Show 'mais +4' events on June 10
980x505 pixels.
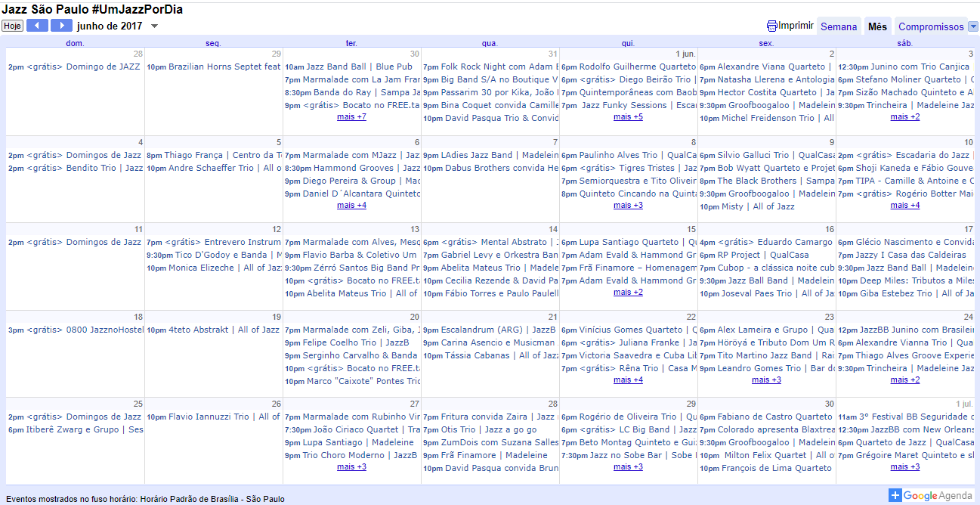[x=905, y=206]
